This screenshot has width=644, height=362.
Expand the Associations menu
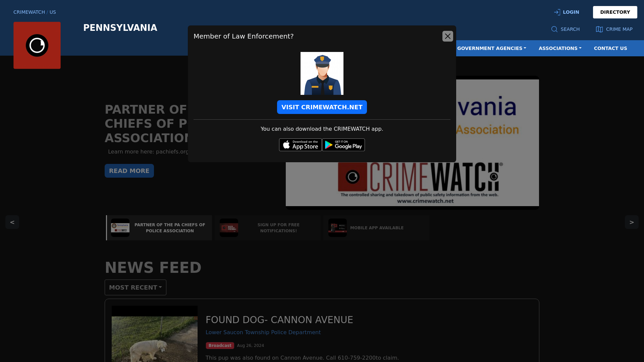(x=560, y=48)
